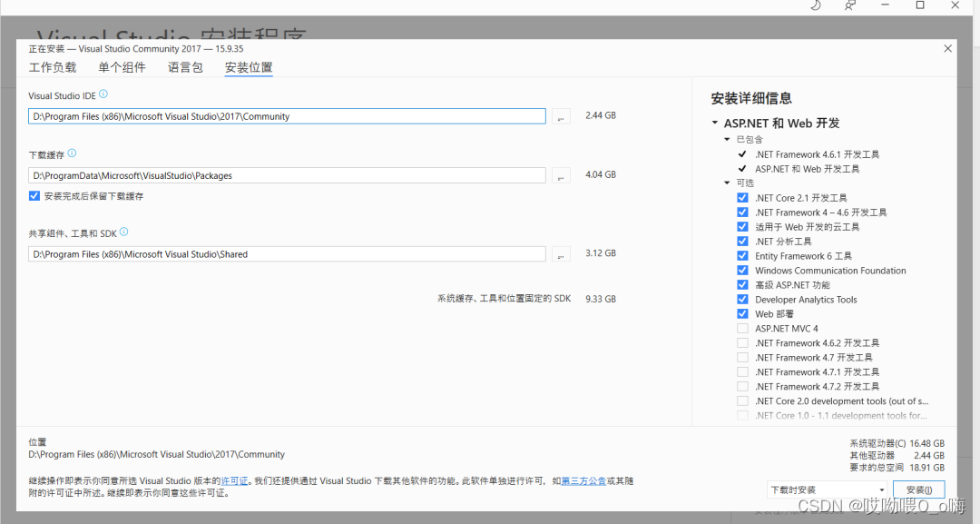The height and width of the screenshot is (524, 980).
Task: Click 要求的总空间 18.91 GB text
Action: click(x=897, y=467)
